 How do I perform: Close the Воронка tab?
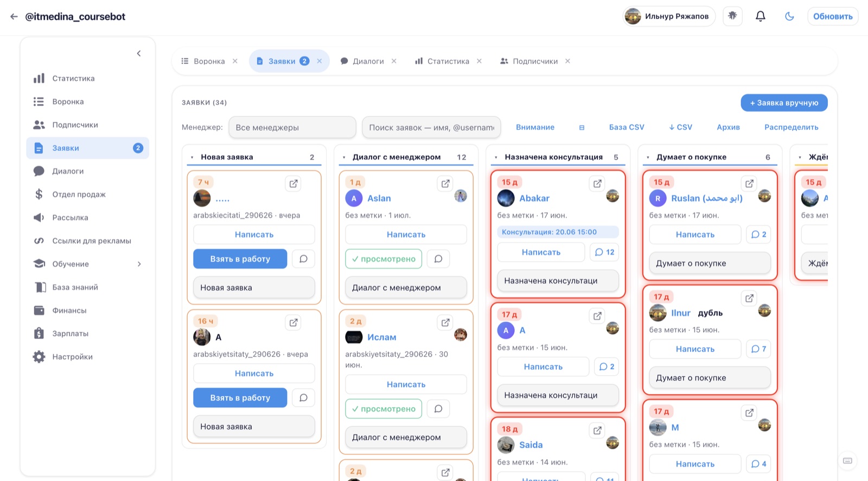[235, 61]
